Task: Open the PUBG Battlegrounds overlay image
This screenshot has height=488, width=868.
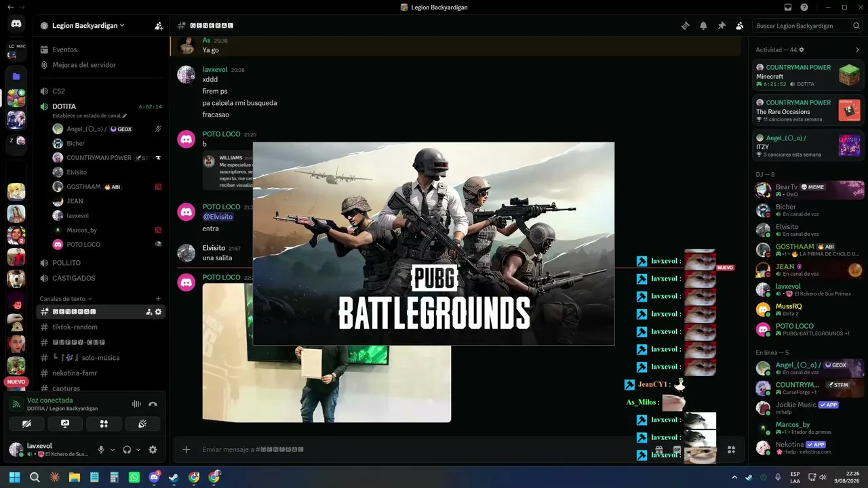Action: pos(434,244)
